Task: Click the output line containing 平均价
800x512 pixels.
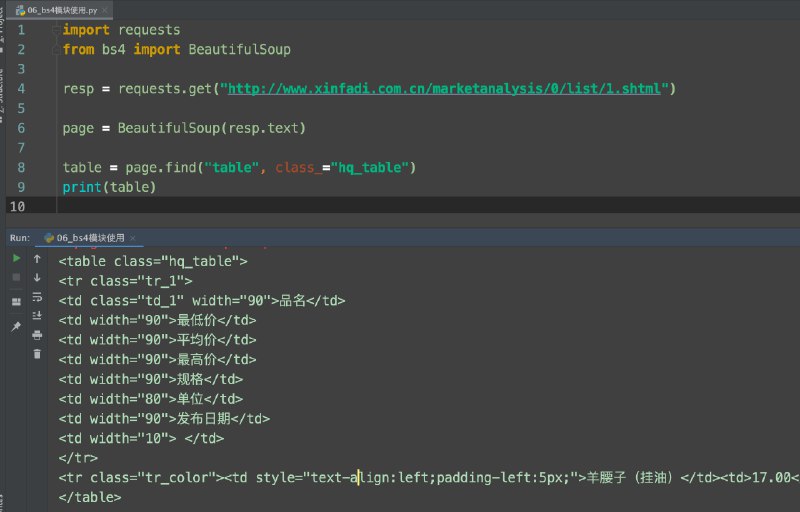Action: coord(157,340)
